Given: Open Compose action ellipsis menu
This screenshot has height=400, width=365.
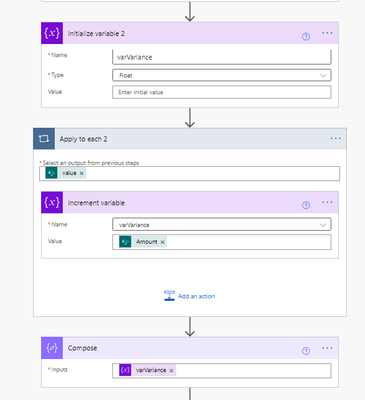Looking at the screenshot, I should click(327, 348).
